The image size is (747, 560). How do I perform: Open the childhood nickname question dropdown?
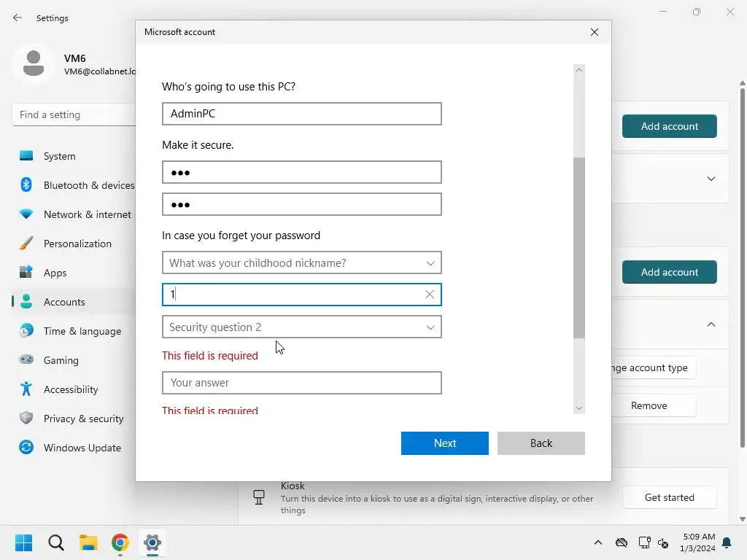pyautogui.click(x=302, y=262)
